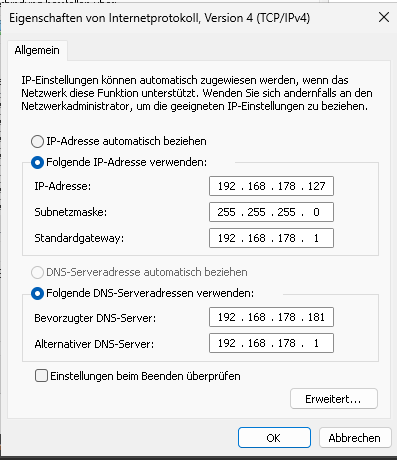Click the IP-Adresse input field
This screenshot has height=460, width=397.
(x=271, y=186)
